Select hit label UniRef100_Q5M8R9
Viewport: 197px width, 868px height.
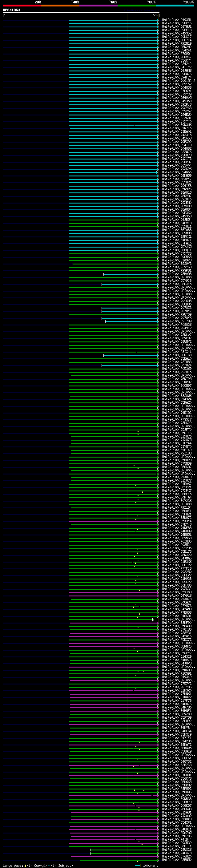point(176,460)
